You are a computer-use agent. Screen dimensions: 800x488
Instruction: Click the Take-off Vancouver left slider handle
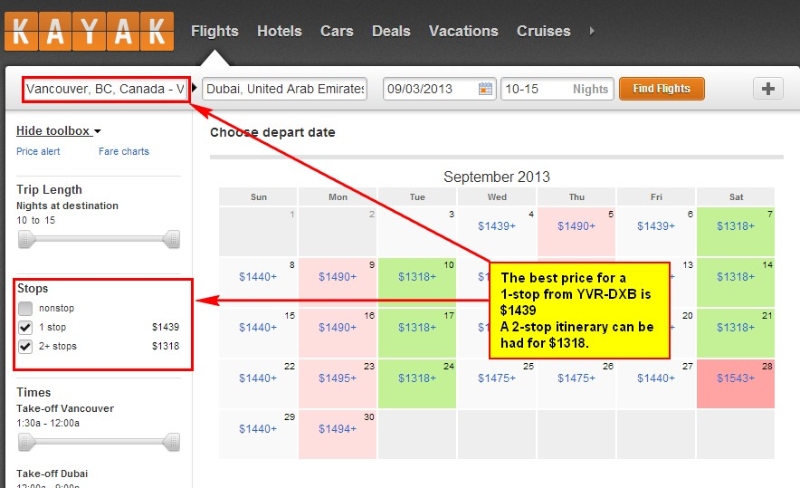[26, 442]
